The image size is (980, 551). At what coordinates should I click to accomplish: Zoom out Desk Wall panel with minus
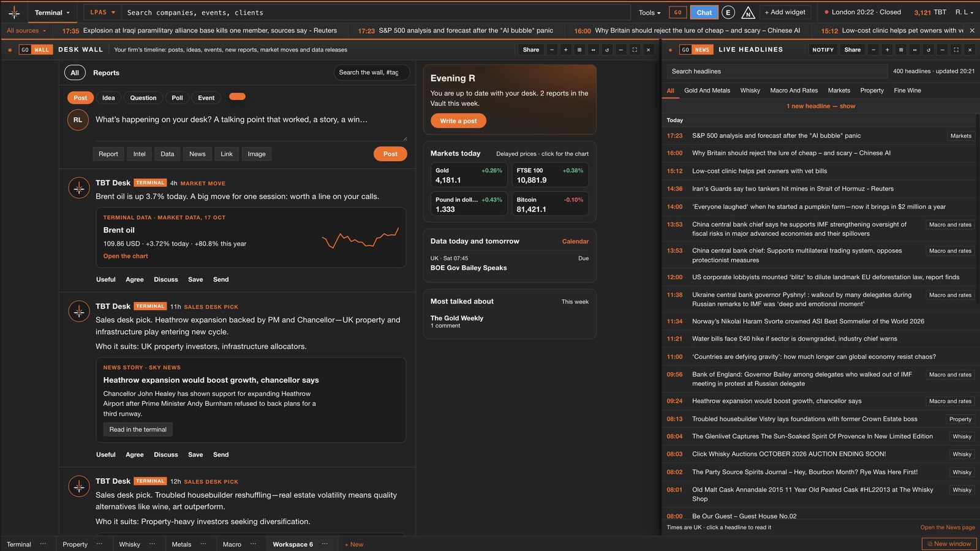pyautogui.click(x=552, y=50)
